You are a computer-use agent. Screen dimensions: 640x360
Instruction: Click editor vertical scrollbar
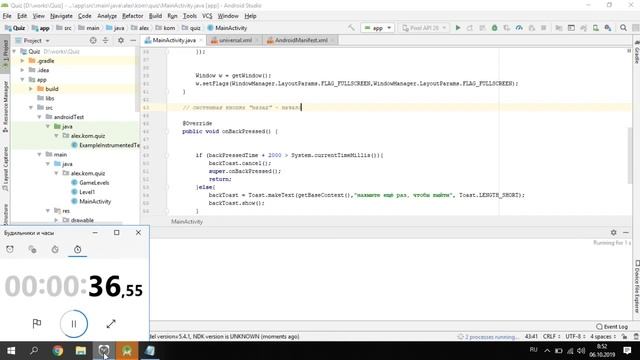pyautogui.click(x=630, y=155)
